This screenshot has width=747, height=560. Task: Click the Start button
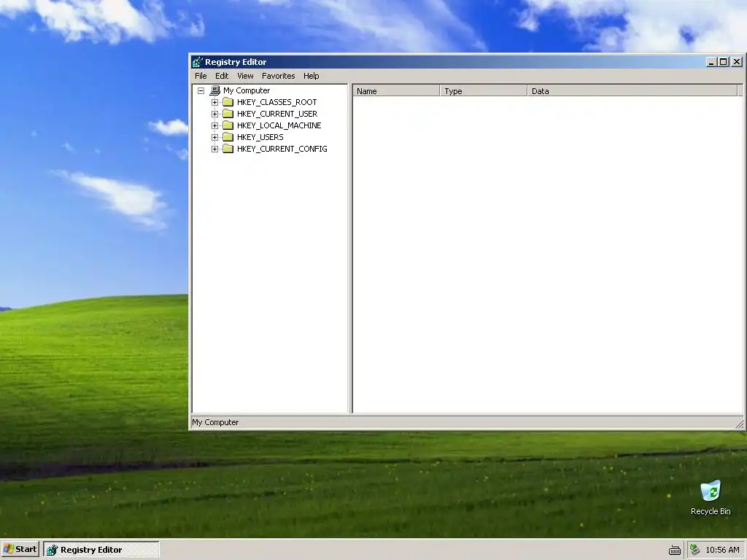20,549
